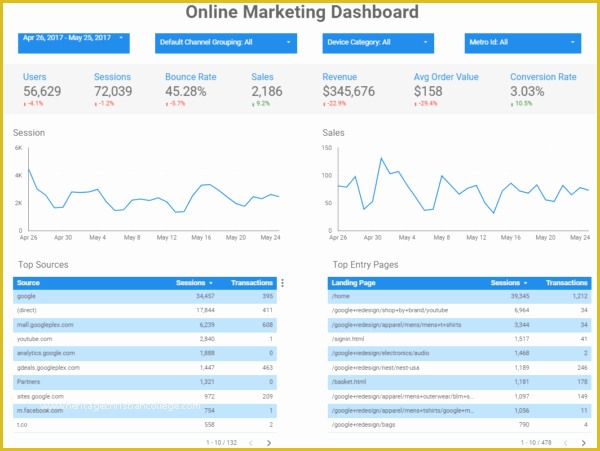
Task: Select the Users scorecard value 56,629
Action: (42, 91)
